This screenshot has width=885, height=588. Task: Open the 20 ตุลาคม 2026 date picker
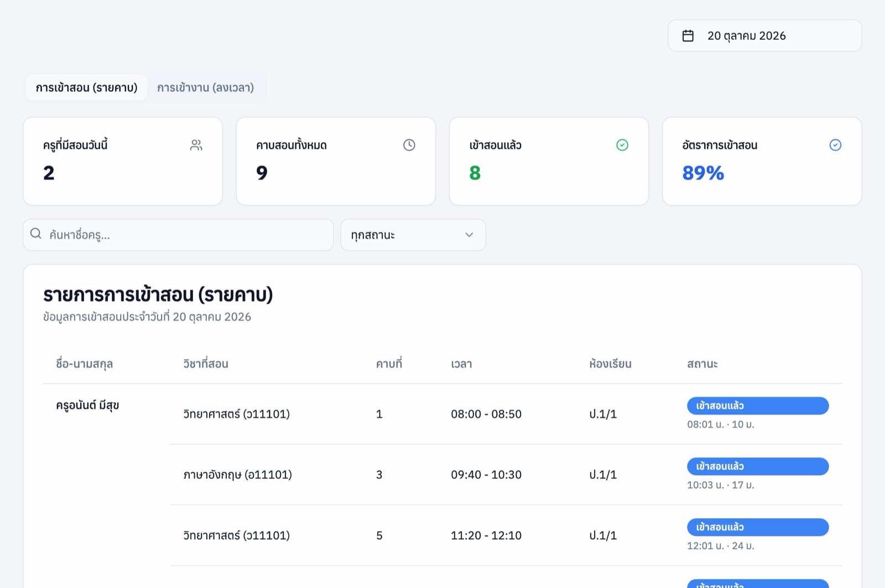tap(764, 36)
